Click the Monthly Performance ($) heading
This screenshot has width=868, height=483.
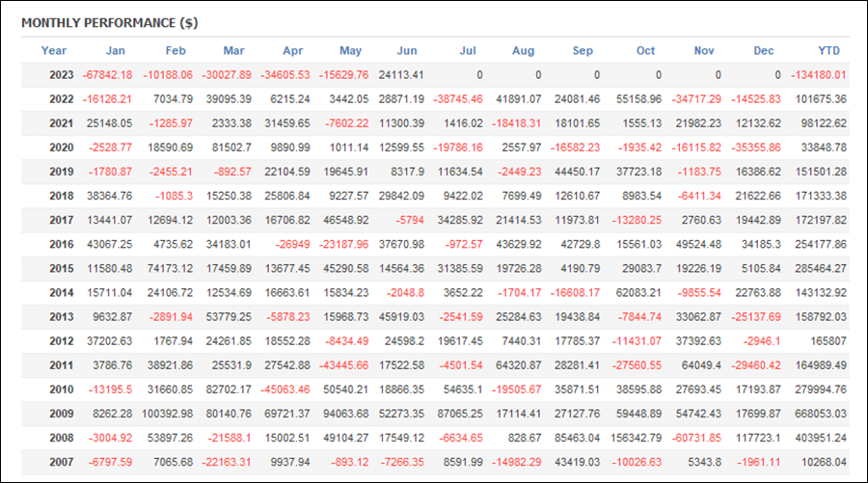110,23
